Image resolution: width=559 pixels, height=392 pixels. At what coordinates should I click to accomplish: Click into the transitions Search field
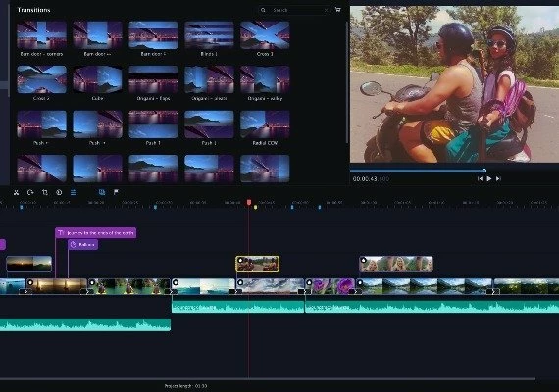293,10
